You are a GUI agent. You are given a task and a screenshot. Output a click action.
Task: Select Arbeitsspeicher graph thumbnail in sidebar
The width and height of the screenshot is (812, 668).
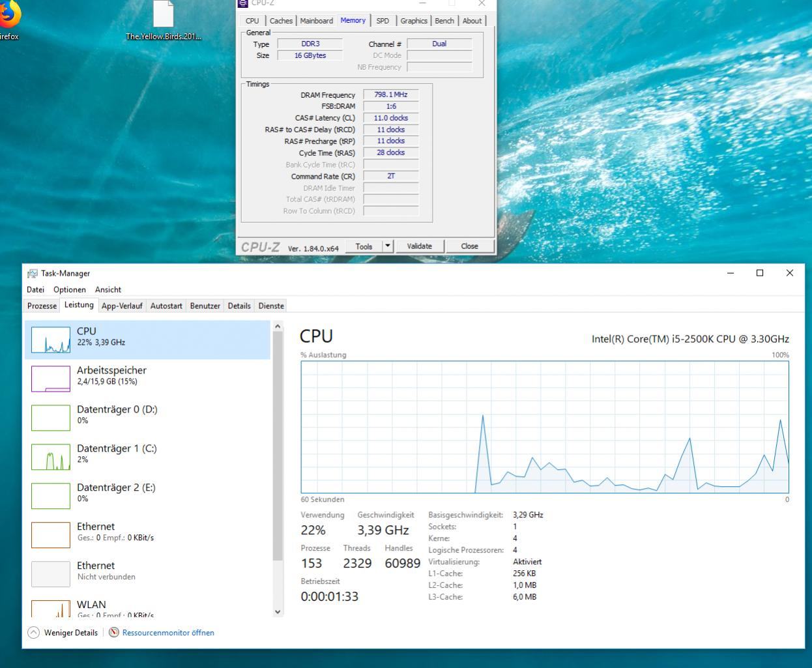(x=51, y=379)
